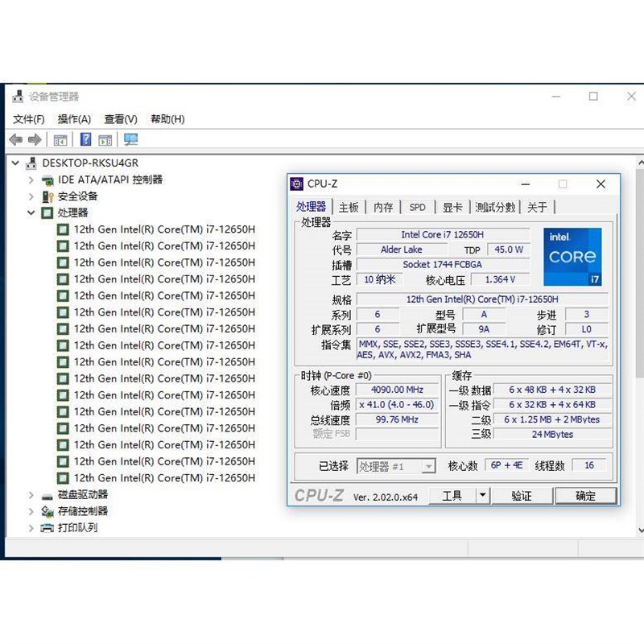Click the CPU-Z purple chip title icon

[x=296, y=184]
